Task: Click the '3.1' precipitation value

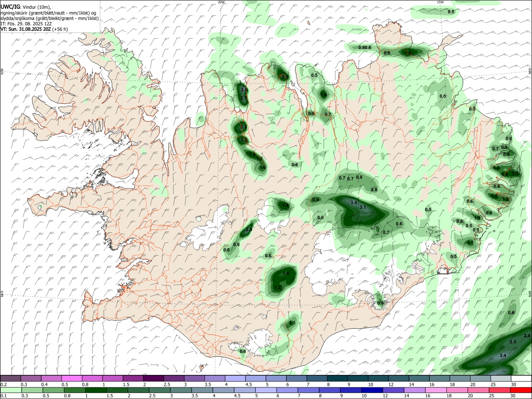Action: [x=362, y=207]
